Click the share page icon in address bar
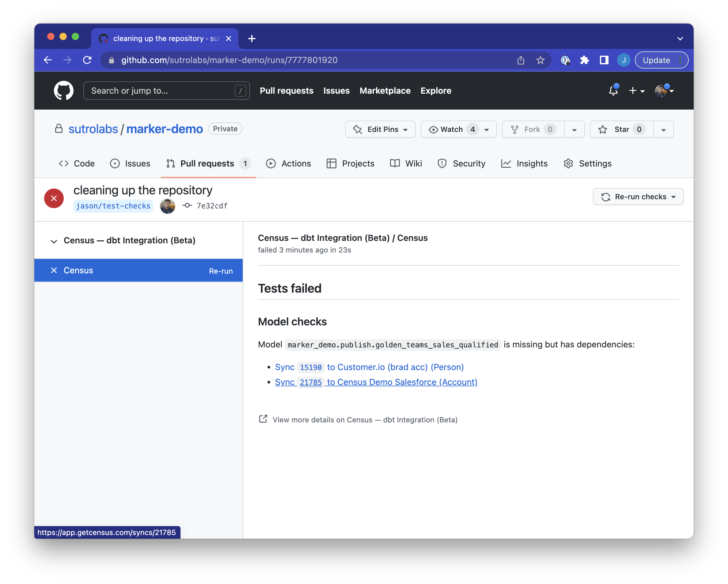This screenshot has height=584, width=728. click(521, 60)
